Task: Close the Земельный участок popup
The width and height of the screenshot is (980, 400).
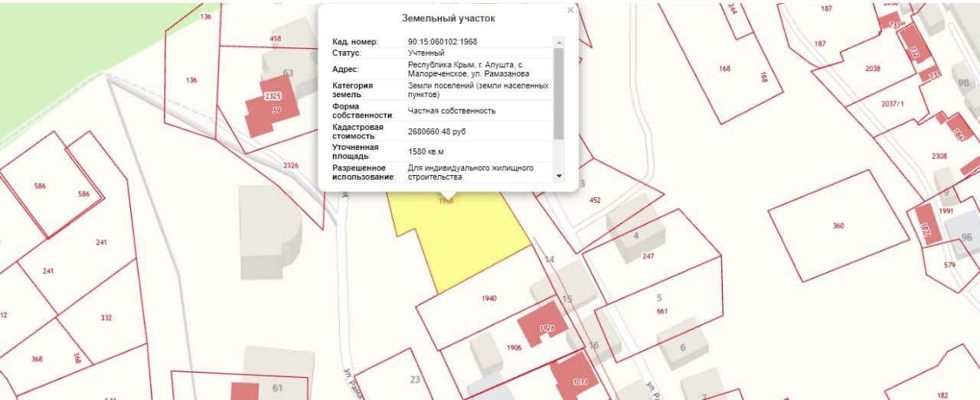Action: (x=570, y=11)
